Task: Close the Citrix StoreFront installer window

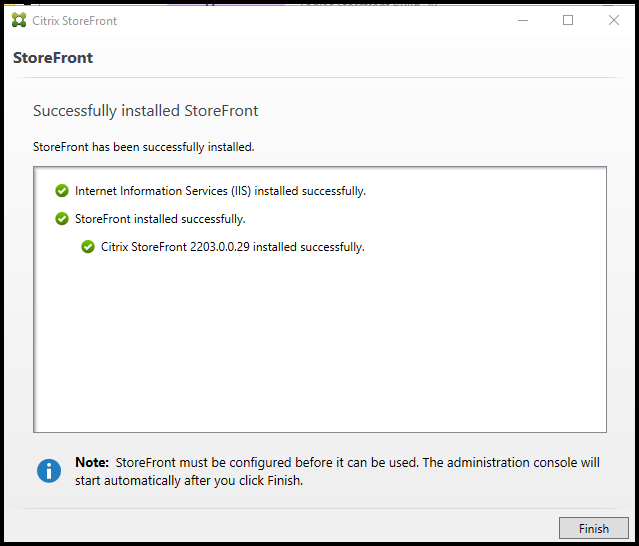Action: pyautogui.click(x=614, y=20)
